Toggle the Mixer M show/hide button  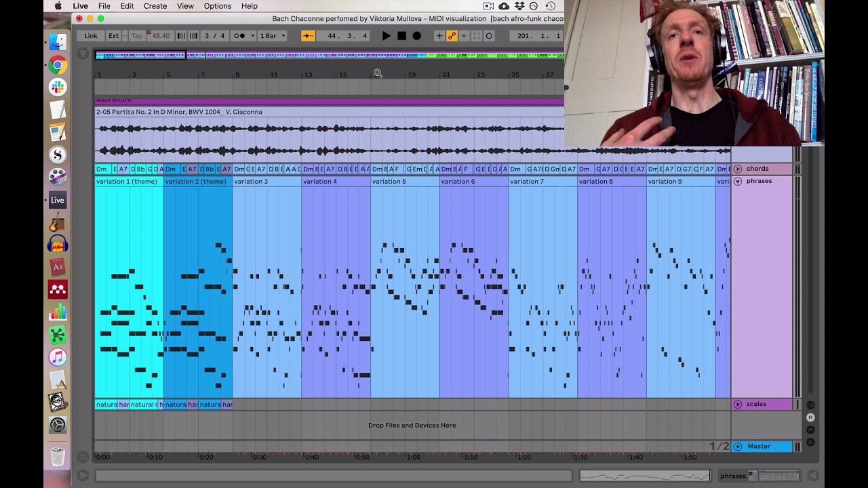(x=810, y=430)
